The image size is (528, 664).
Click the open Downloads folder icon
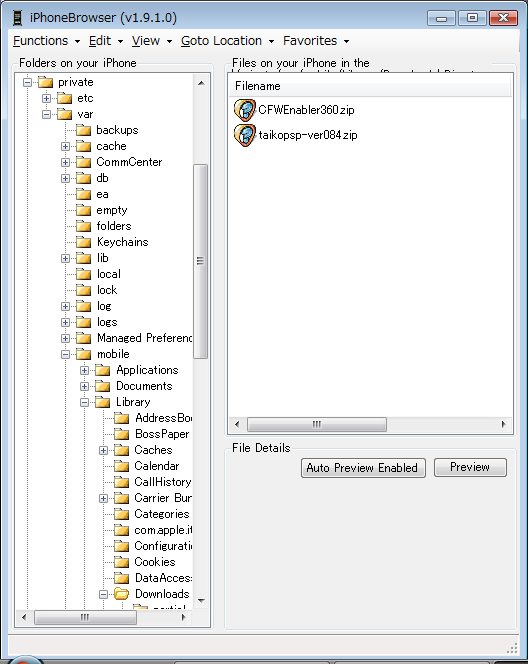click(122, 594)
